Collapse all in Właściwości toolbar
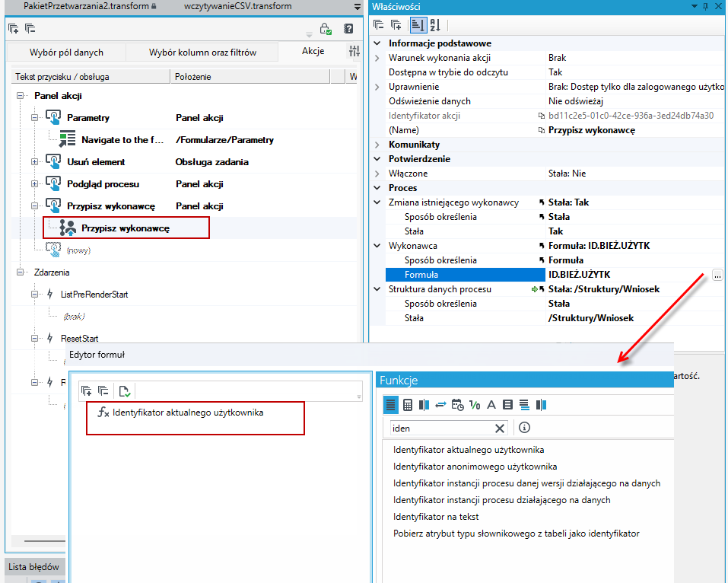Viewport: 728px width, 583px height. [379, 25]
